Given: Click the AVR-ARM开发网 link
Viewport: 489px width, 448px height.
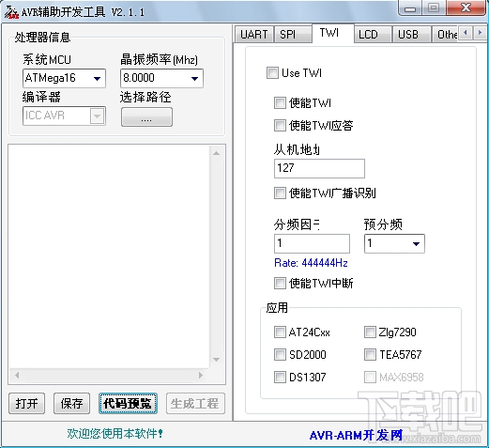Looking at the screenshot, I should click(356, 435).
